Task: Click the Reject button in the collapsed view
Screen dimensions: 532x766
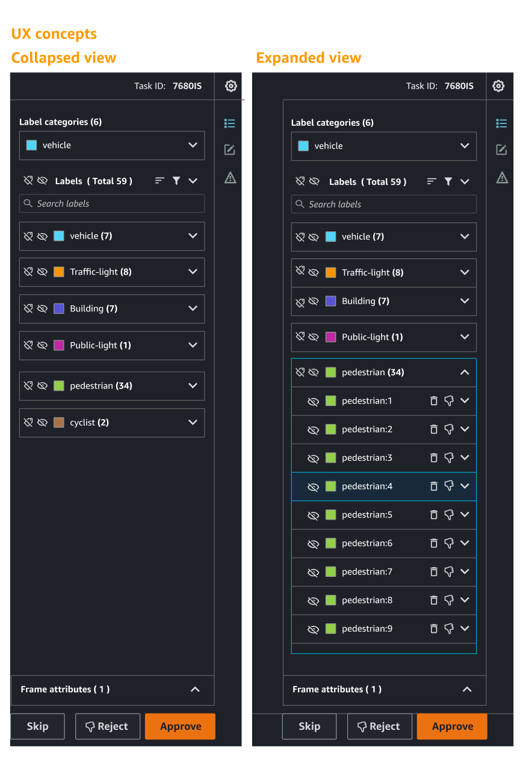Action: point(108,726)
